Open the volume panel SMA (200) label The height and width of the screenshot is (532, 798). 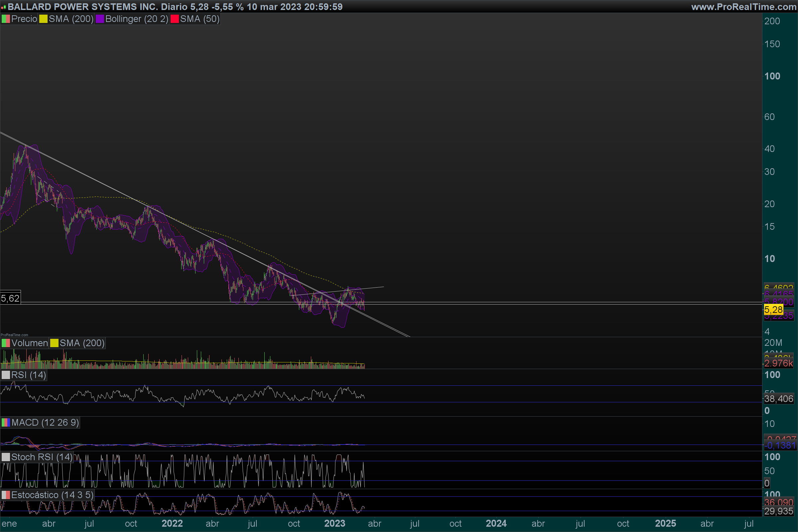[x=82, y=343]
